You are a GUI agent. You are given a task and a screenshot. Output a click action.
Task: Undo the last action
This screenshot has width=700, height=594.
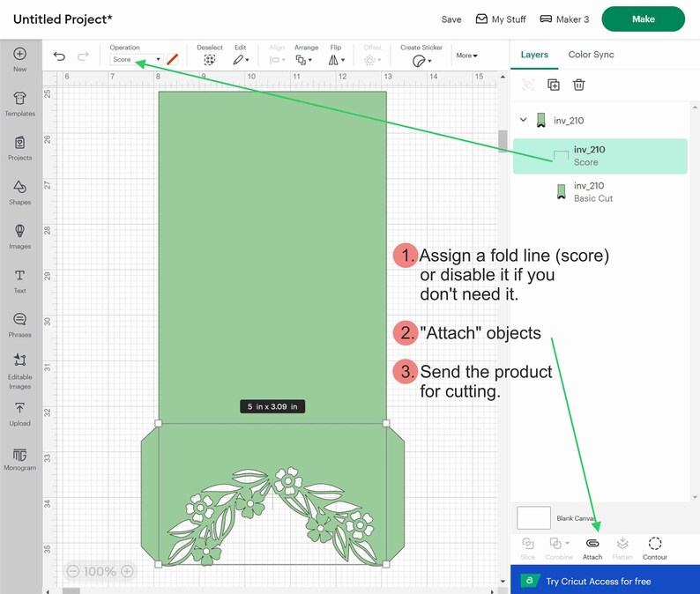point(59,56)
